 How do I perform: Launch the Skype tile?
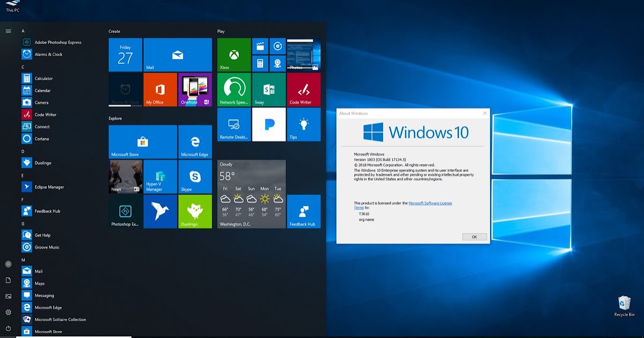tap(195, 177)
